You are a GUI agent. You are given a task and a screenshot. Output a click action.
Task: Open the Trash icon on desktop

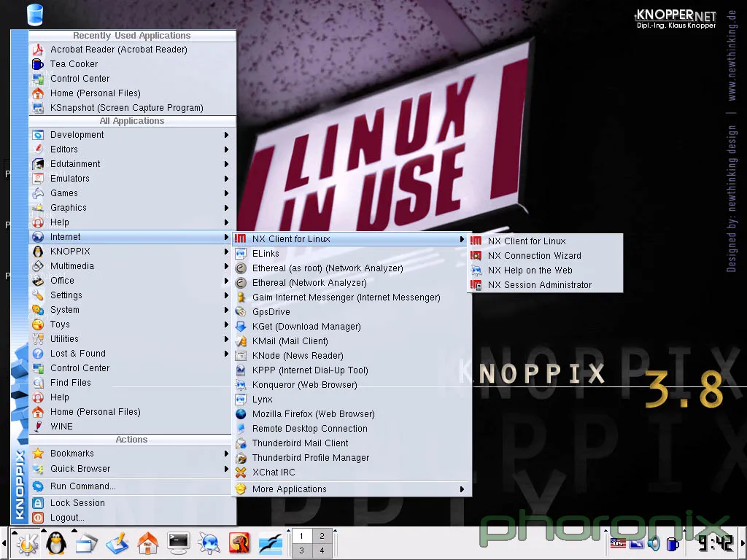(35, 15)
